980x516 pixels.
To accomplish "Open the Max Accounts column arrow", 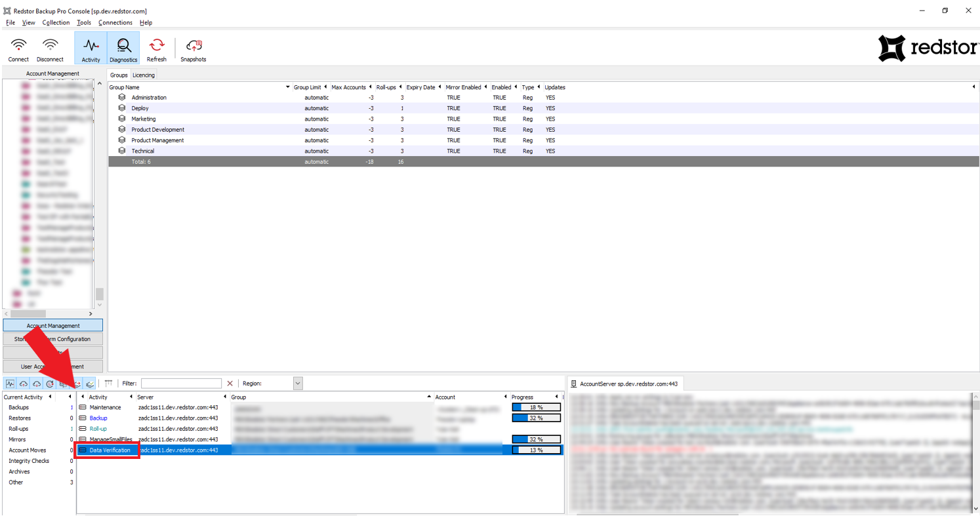I will [x=371, y=87].
